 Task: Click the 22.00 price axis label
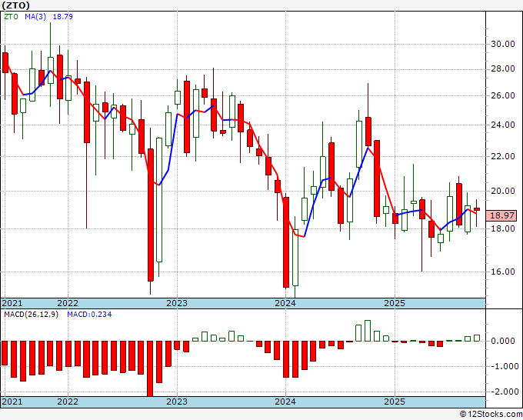pos(502,156)
